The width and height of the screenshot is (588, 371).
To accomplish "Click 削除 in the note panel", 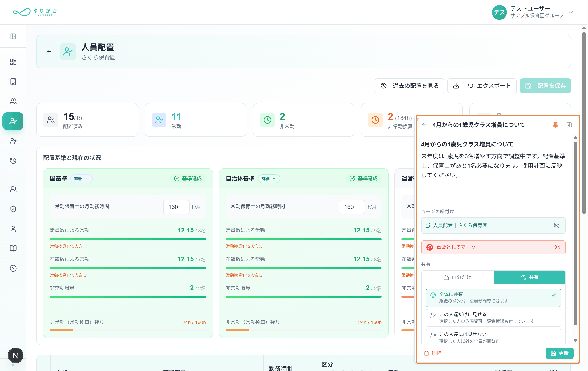I will tap(433, 353).
